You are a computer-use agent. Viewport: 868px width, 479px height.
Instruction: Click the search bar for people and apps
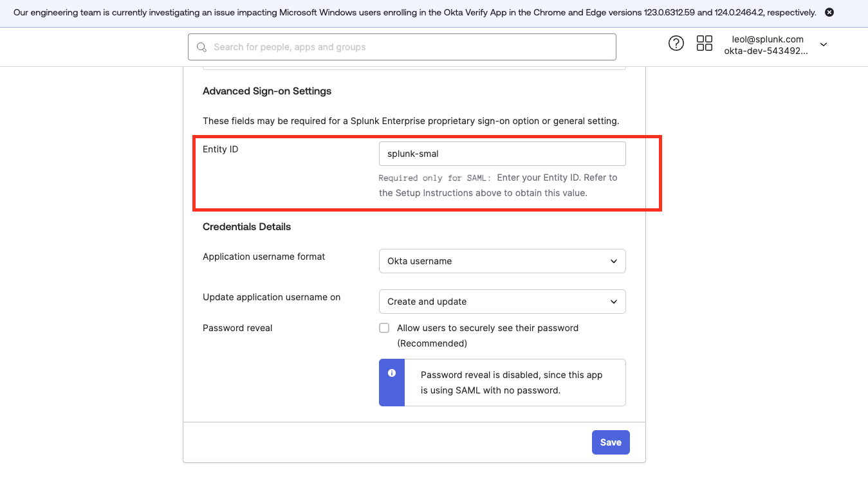click(x=402, y=47)
